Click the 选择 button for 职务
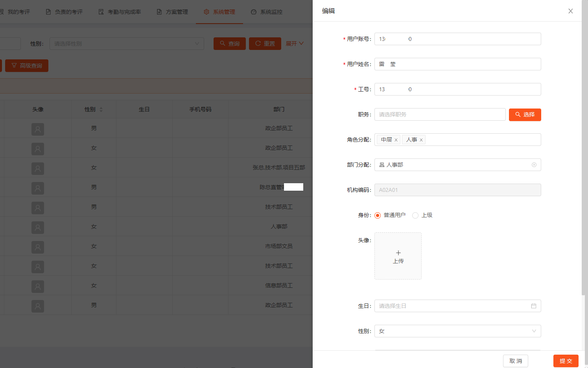Viewport: 588px width, 368px height. pos(525,114)
